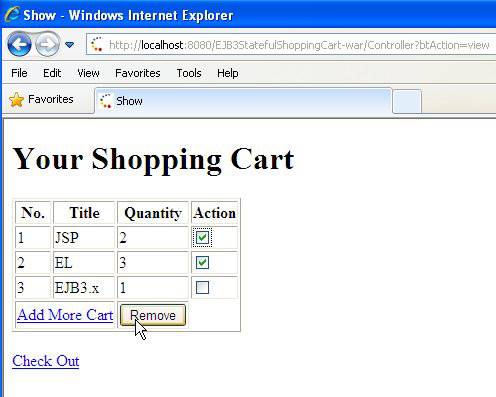Uncheck the EL item checkbox

[202, 262]
